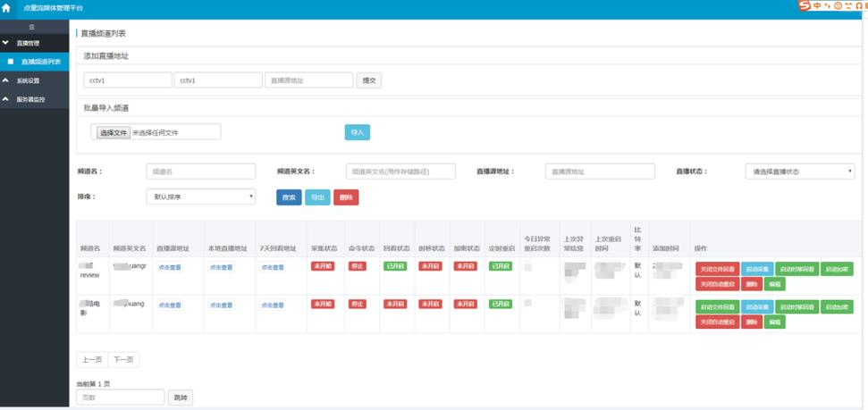This screenshot has height=410, width=868.
Task: Click the 操作 column header
Action: click(701, 249)
